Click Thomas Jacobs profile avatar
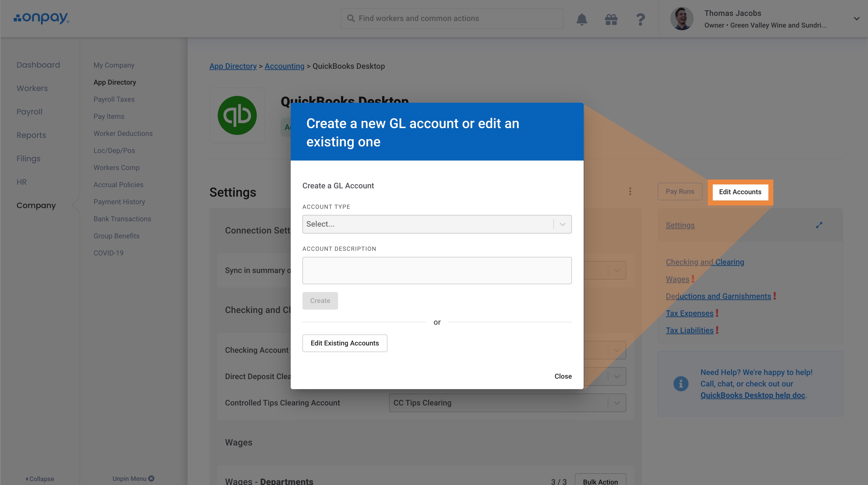 click(x=682, y=19)
